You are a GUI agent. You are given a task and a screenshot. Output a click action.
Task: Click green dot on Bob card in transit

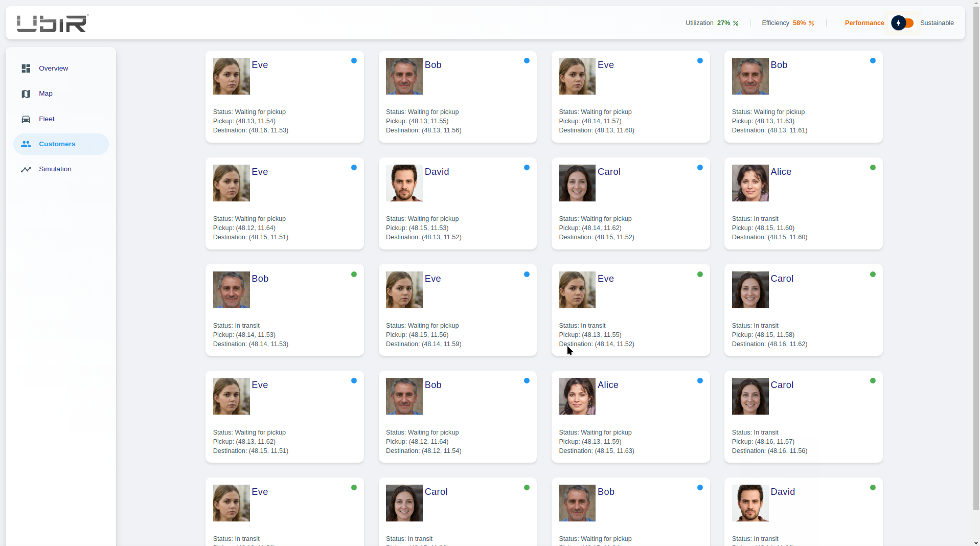pos(354,275)
